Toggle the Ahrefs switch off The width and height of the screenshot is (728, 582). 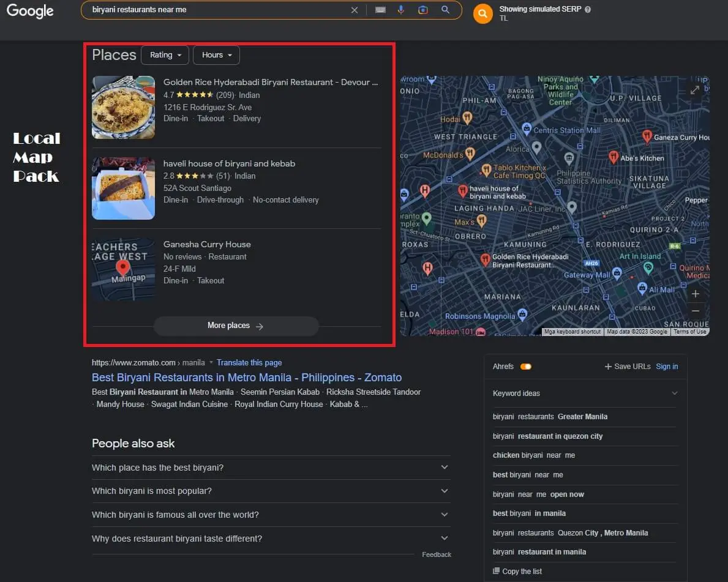tap(525, 367)
